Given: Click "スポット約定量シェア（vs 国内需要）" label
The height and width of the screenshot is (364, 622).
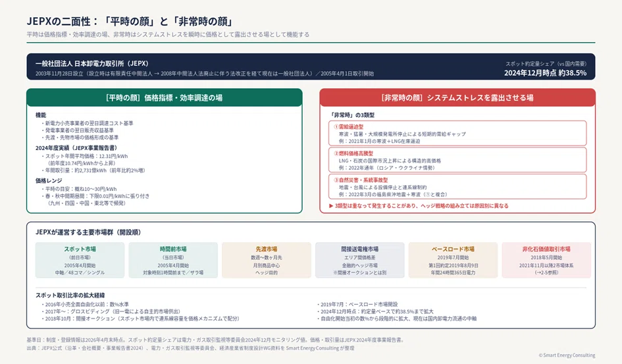Looking at the screenshot, I should point(546,63).
